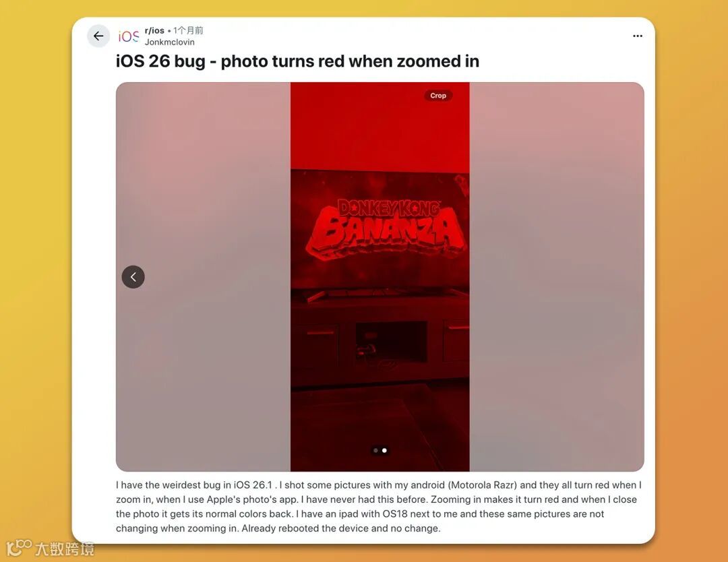Open the post title about iOS 26 bug
728x562 pixels.
(298, 61)
